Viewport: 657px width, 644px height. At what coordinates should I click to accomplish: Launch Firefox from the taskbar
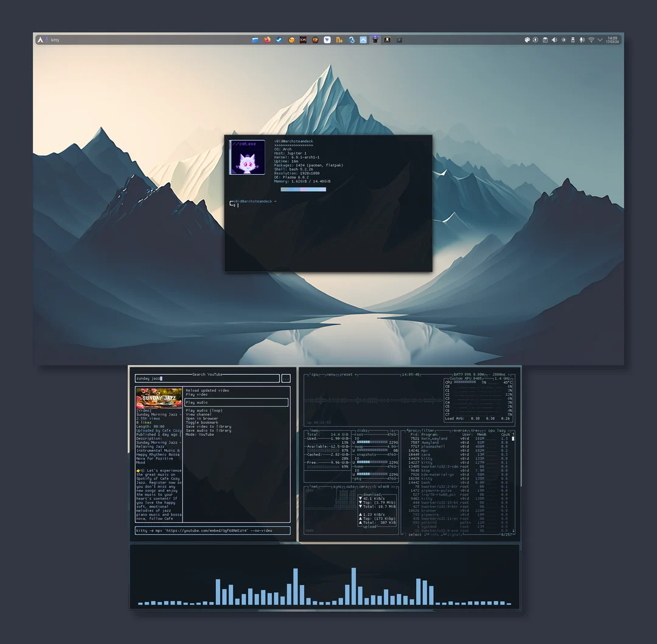coord(267,40)
